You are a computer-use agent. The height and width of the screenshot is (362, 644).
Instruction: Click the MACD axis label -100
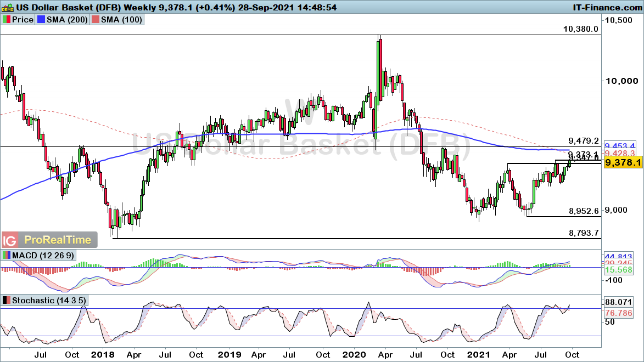(614, 280)
